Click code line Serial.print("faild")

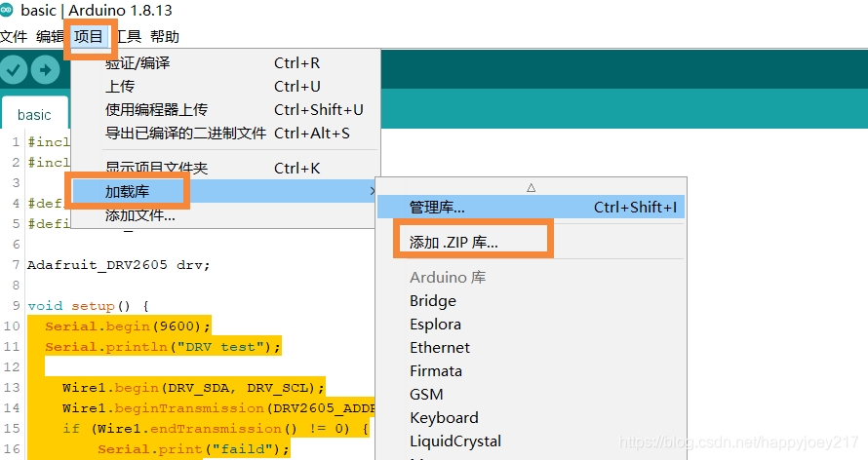pyautogui.click(x=193, y=449)
